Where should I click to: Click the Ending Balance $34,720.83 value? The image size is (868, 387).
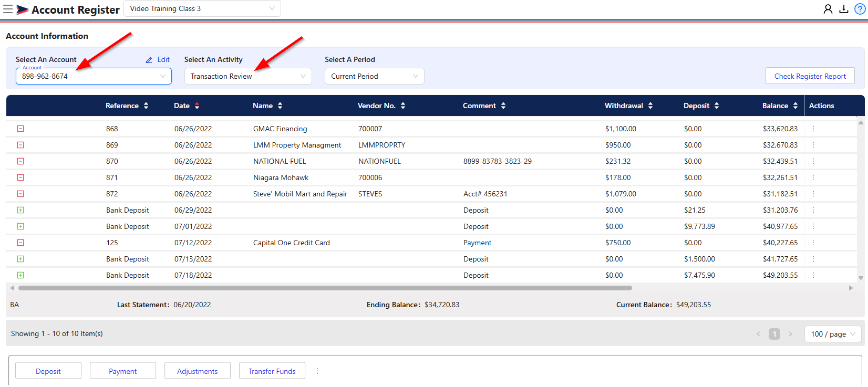442,305
